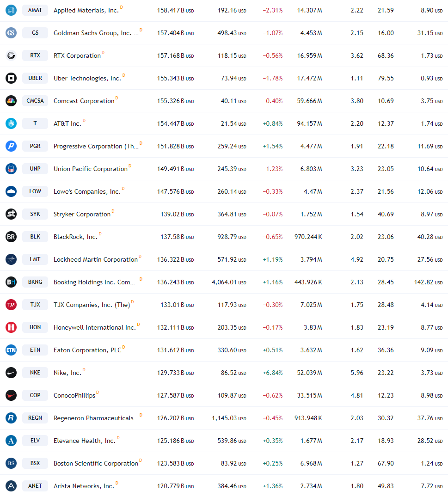Open Boston Scientific Corporation link
Viewport: 448px width, 497px height.
[x=96, y=463]
